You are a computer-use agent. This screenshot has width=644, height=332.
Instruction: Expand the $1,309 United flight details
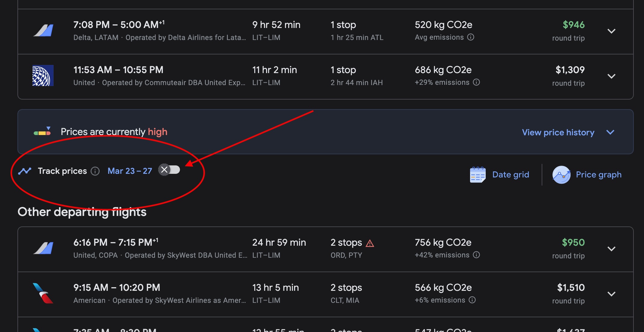pyautogui.click(x=611, y=76)
